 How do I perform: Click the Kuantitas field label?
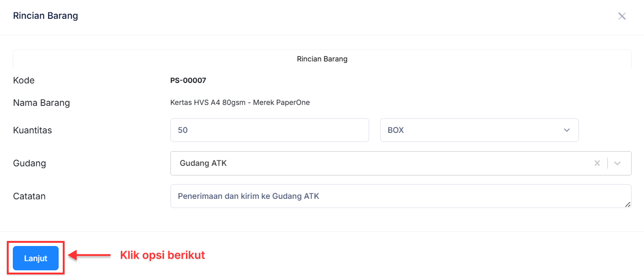point(33,130)
